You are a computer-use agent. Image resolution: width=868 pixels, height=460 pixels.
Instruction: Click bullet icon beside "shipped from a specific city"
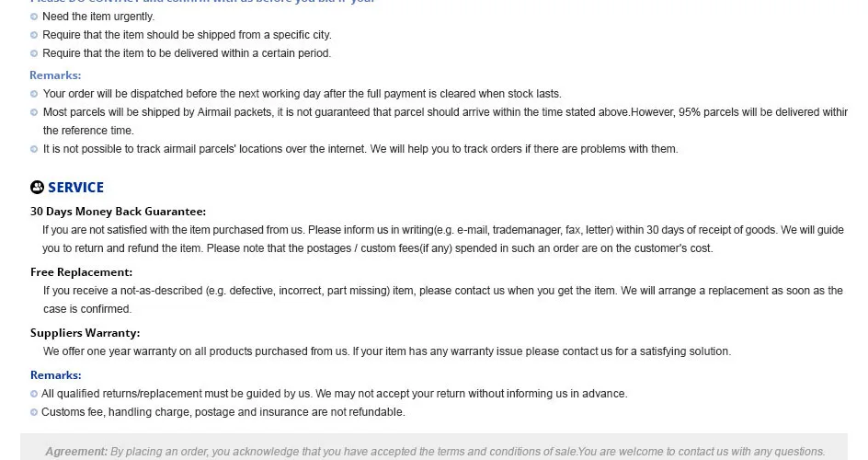click(x=34, y=35)
